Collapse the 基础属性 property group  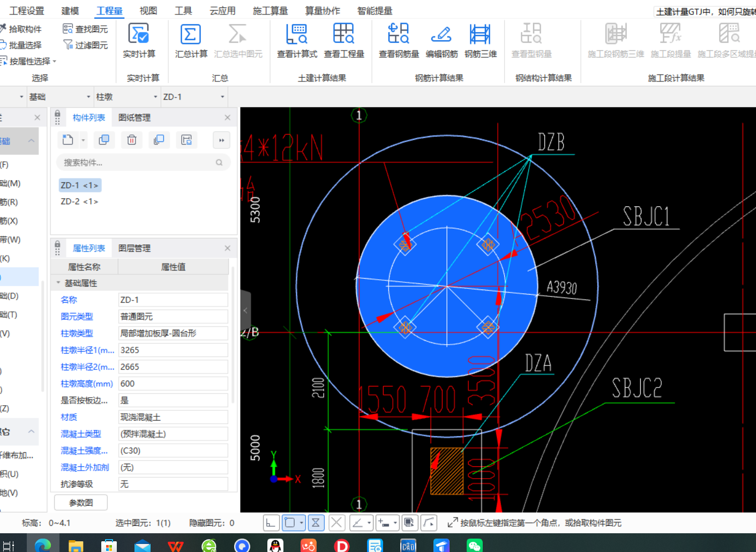tap(58, 283)
